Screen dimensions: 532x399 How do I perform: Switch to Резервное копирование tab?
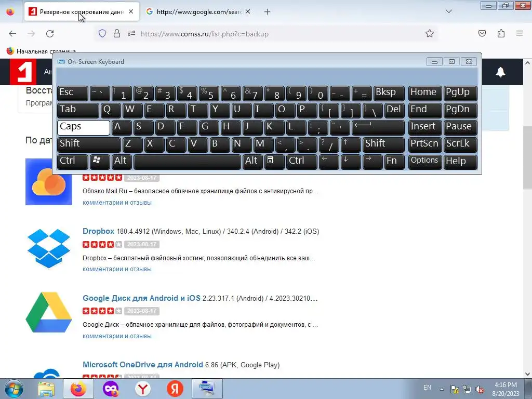pos(82,11)
